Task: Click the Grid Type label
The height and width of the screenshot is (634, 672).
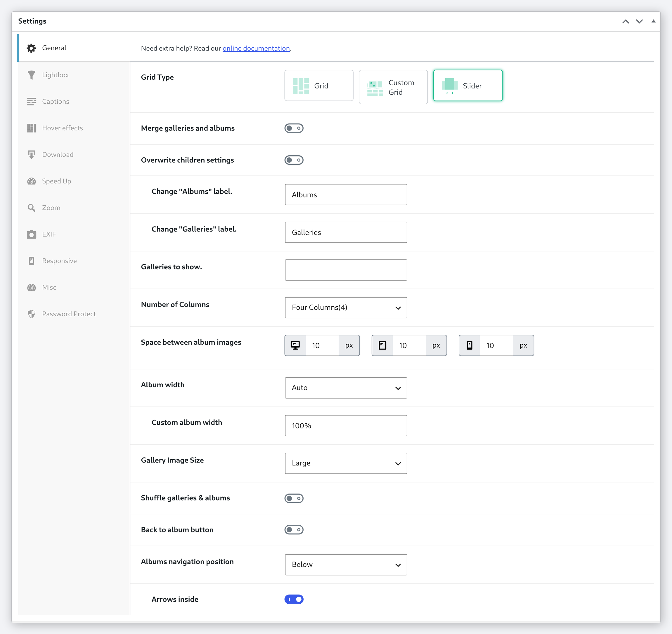Action: point(157,77)
